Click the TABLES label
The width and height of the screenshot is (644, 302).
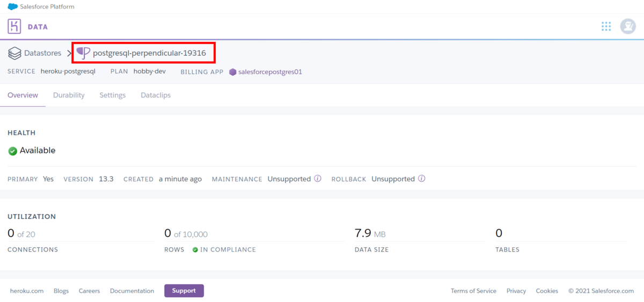[507, 250]
